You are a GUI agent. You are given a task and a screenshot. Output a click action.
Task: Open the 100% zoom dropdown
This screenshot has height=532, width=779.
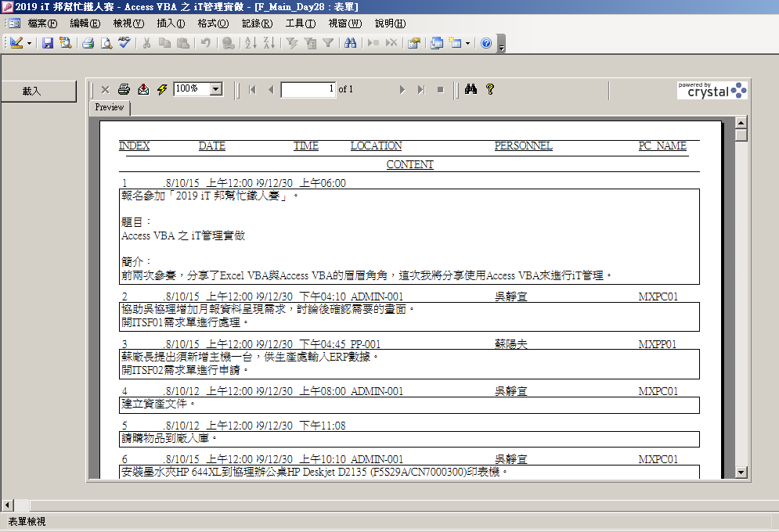pyautogui.click(x=215, y=89)
